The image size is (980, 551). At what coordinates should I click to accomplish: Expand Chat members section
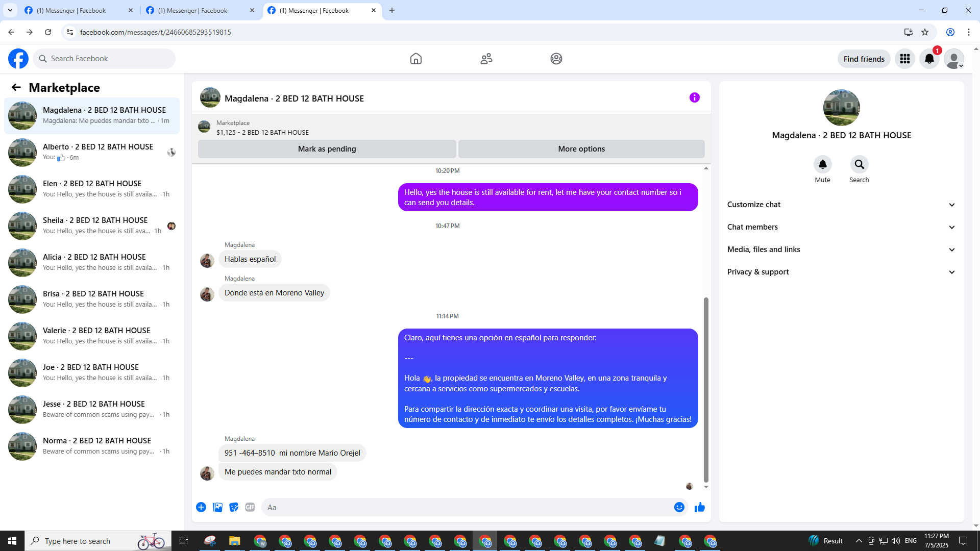841,227
